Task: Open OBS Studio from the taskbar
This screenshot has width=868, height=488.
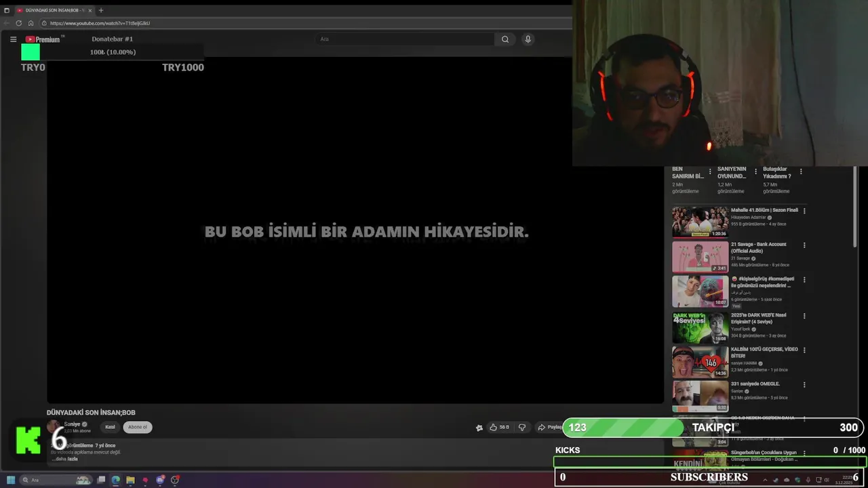Action: click(175, 480)
